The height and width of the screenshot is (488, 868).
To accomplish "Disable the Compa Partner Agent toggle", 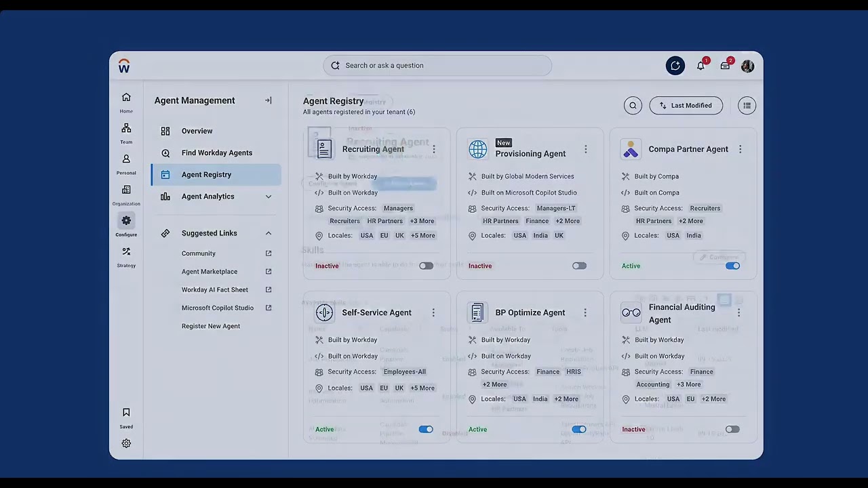I will [x=732, y=266].
